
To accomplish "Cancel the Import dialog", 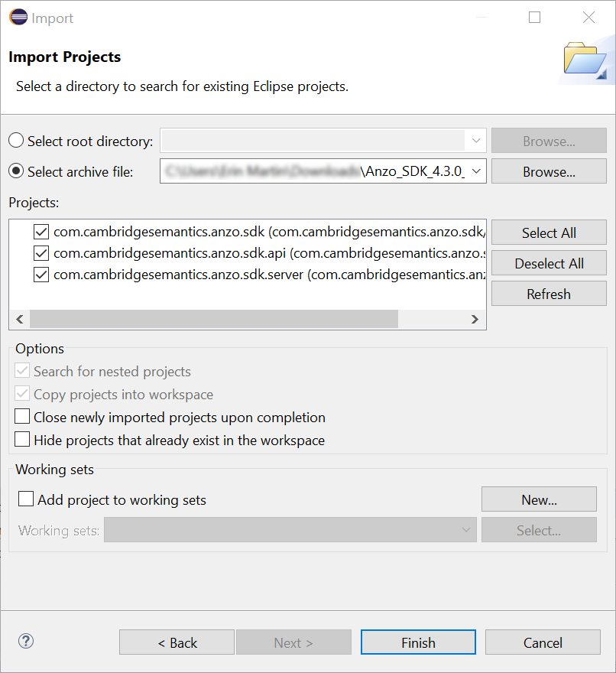I will [x=543, y=642].
